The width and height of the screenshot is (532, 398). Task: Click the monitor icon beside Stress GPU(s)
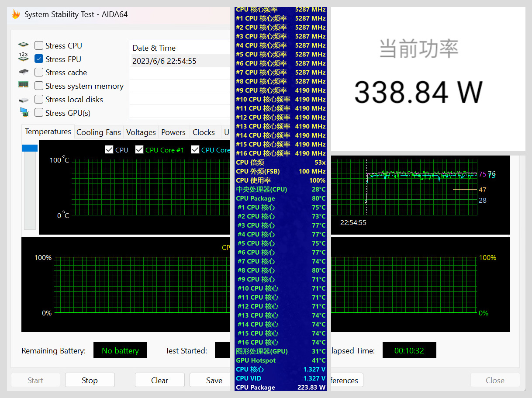click(23, 111)
